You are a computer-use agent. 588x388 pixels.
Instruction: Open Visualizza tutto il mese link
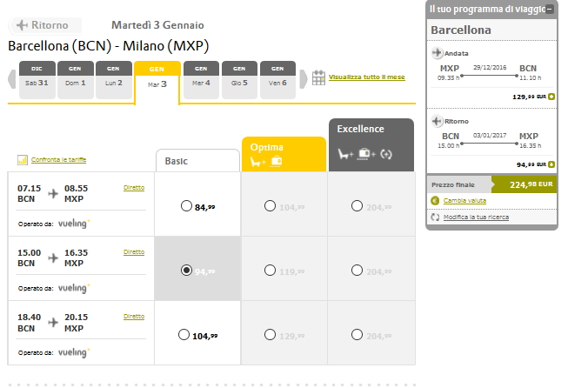pyautogui.click(x=366, y=77)
